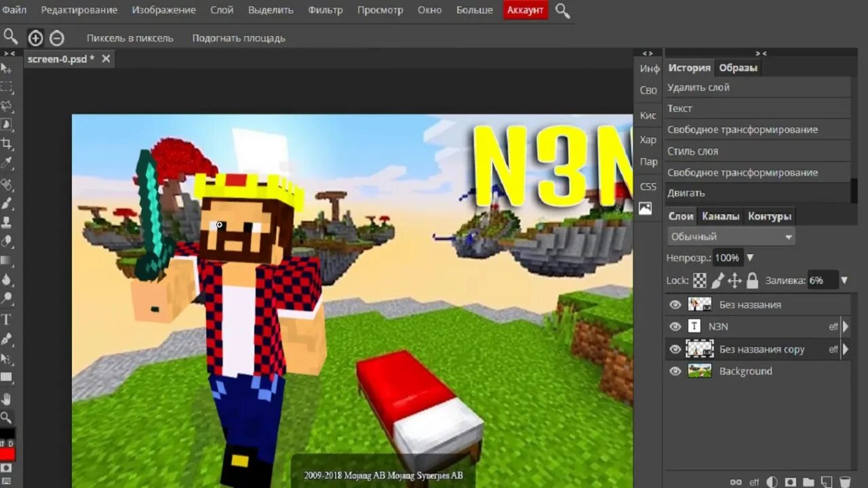Image resolution: width=868 pixels, height=488 pixels.
Task: Select the Blur drop tool
Action: click(6, 279)
